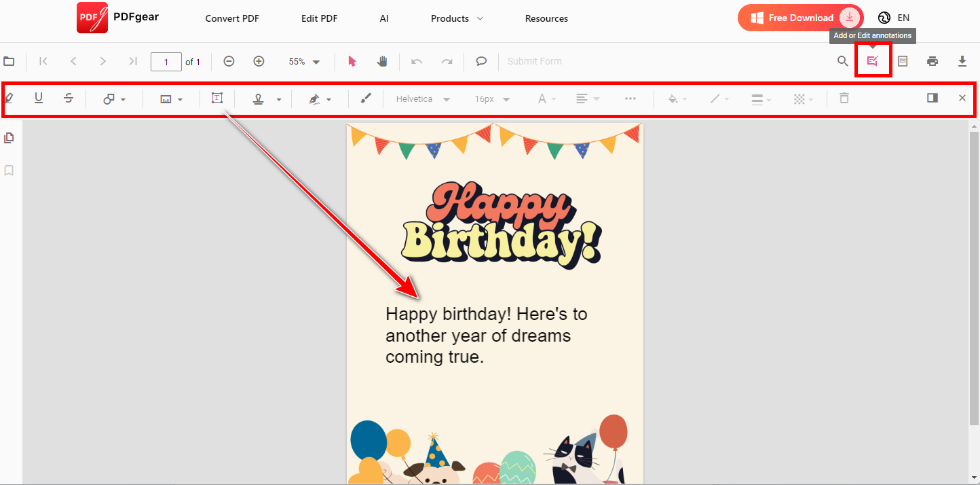The height and width of the screenshot is (485, 980).
Task: Switch to the Edit PDF page
Action: pyautogui.click(x=319, y=18)
